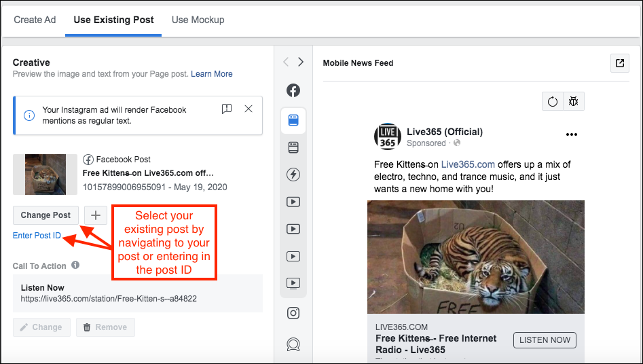Open the three-dot menu on the ad preview
Image resolution: width=643 pixels, height=364 pixels.
[571, 134]
